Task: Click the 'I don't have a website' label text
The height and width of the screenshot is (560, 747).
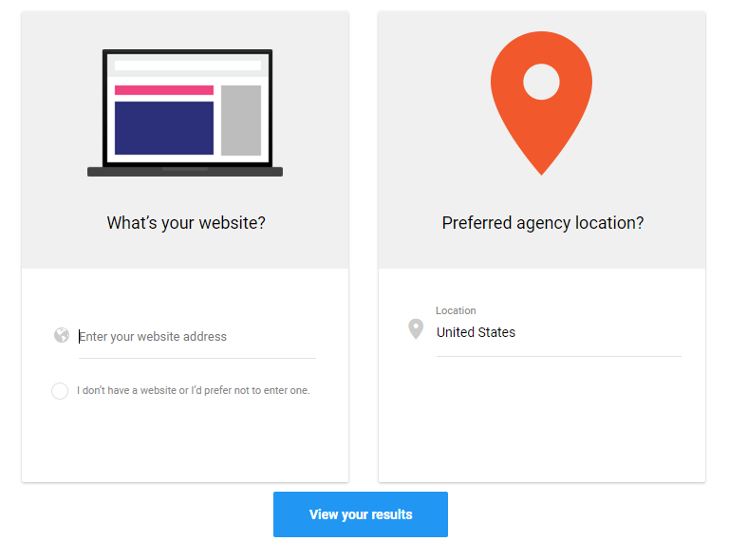Action: [194, 390]
